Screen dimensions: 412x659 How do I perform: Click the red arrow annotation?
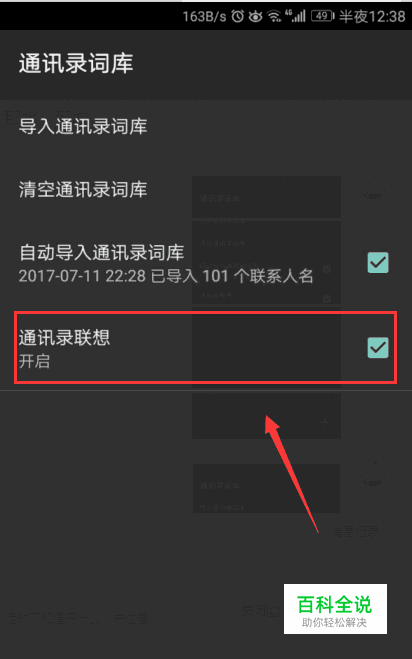(x=293, y=473)
